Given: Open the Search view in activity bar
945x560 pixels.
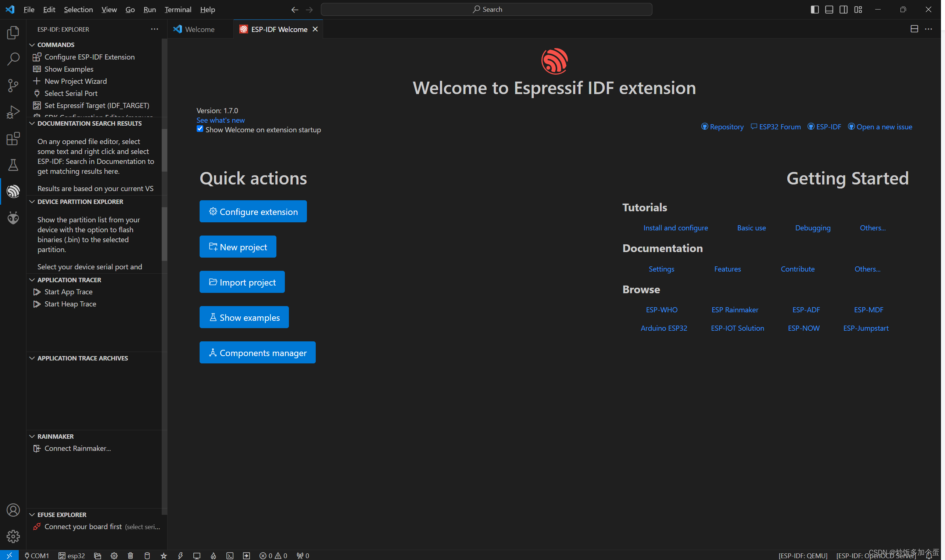Looking at the screenshot, I should pos(13,59).
